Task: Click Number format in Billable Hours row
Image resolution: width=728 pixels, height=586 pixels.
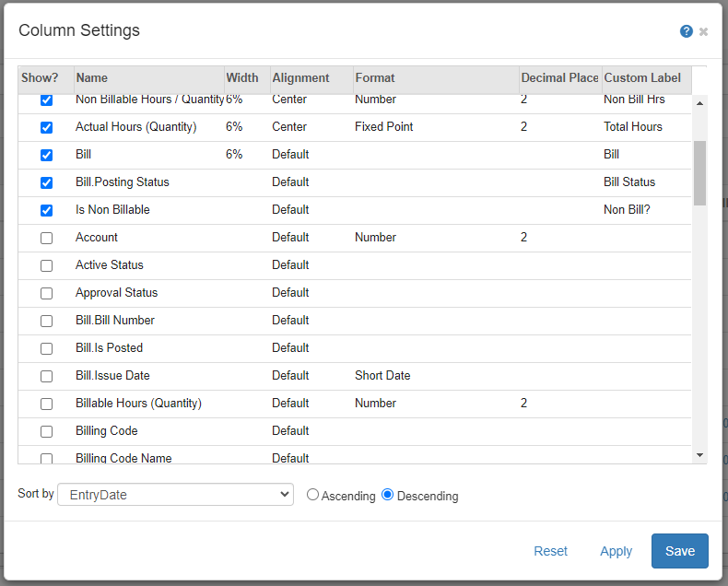Action: click(376, 403)
